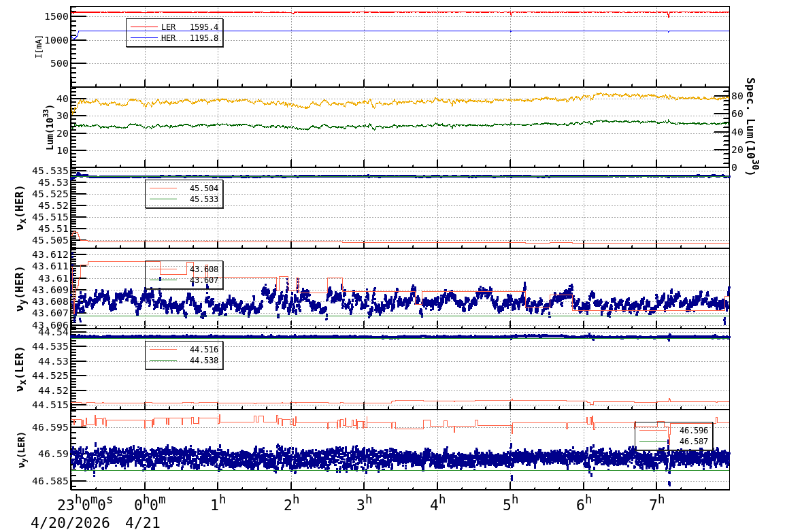Select the 45.533 legend entry
This screenshot has height=532, width=785.
coord(184,199)
